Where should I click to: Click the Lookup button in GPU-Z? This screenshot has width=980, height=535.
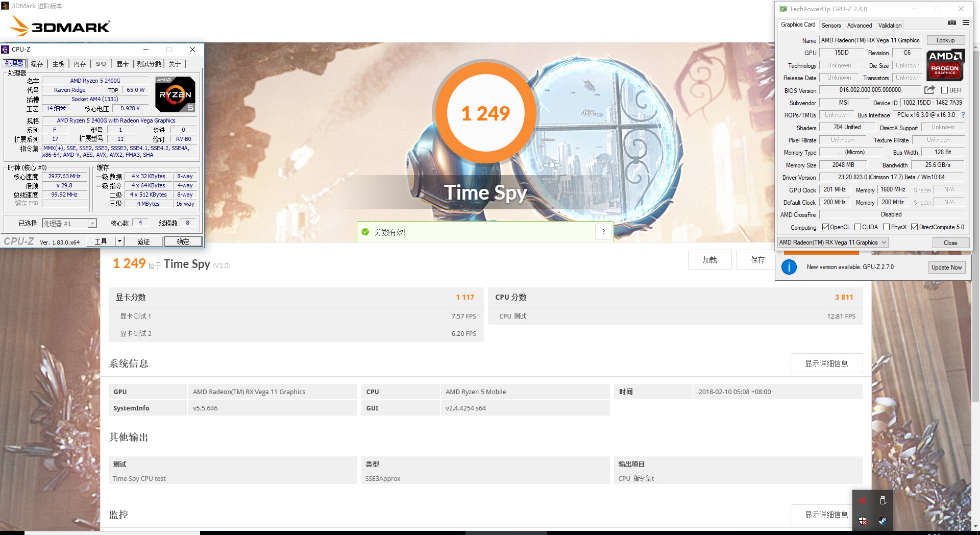pos(945,40)
